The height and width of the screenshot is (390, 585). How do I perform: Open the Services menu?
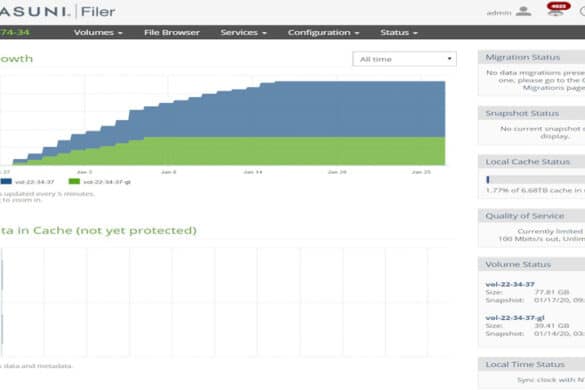[243, 32]
